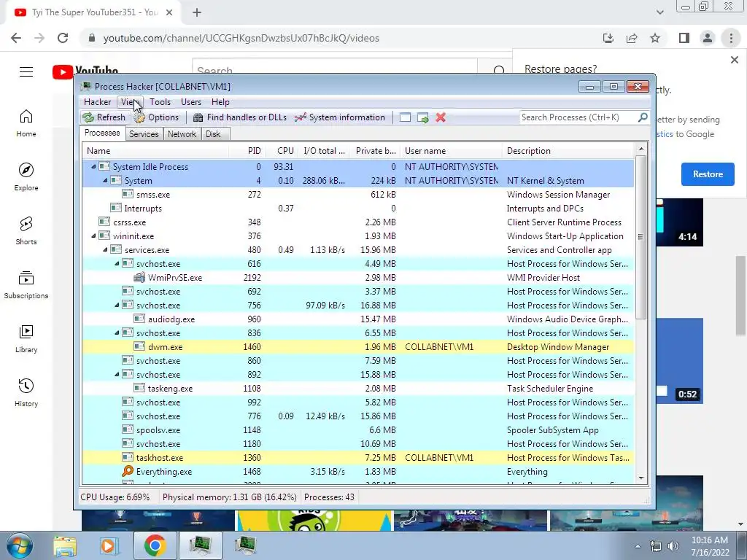Viewport: 747px width, 560px height.
Task: Open YouTube Library in sidebar
Action: point(26,338)
